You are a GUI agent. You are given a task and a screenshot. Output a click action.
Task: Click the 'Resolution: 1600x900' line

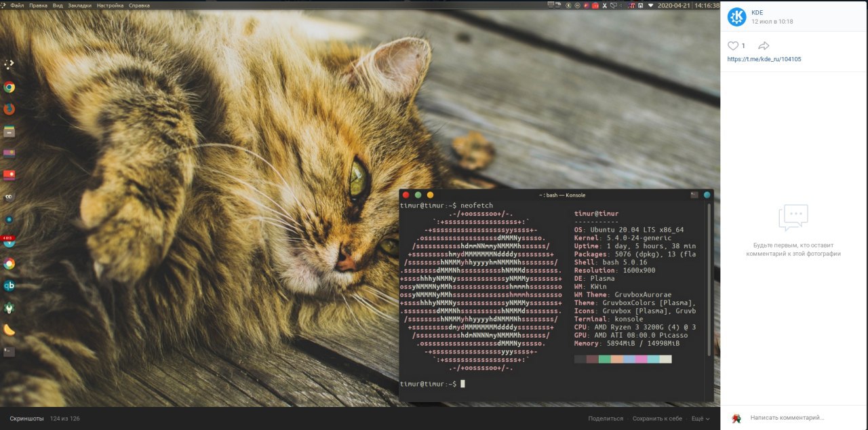614,270
